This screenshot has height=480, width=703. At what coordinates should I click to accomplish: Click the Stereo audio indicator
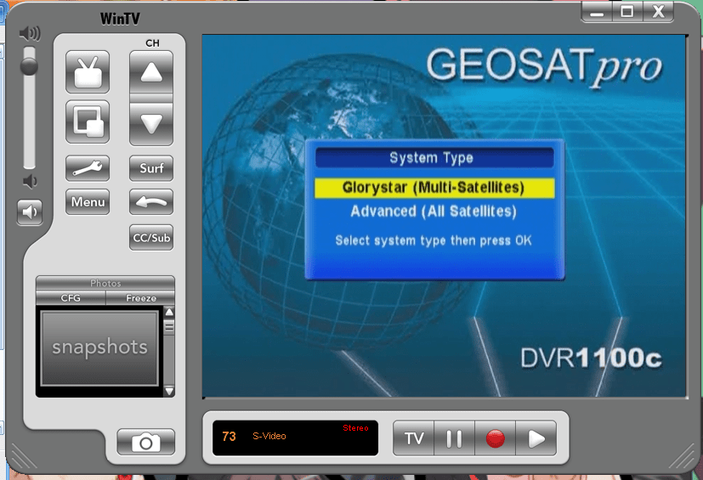pos(356,428)
